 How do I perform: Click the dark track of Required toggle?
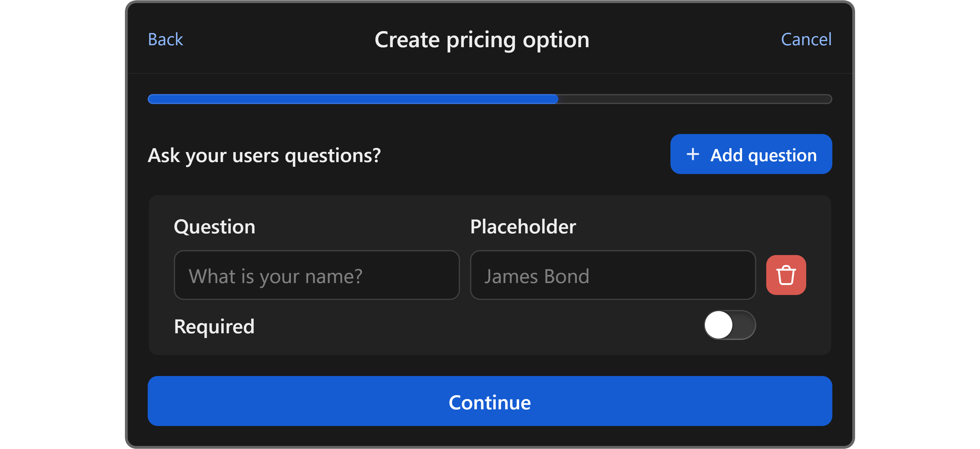(744, 325)
